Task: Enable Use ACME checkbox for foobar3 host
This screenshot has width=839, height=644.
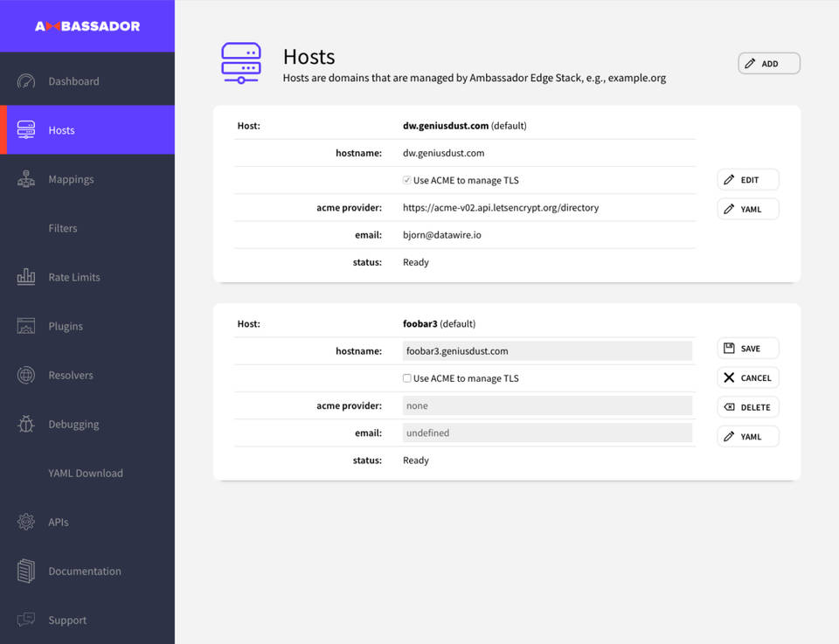Action: pos(407,378)
